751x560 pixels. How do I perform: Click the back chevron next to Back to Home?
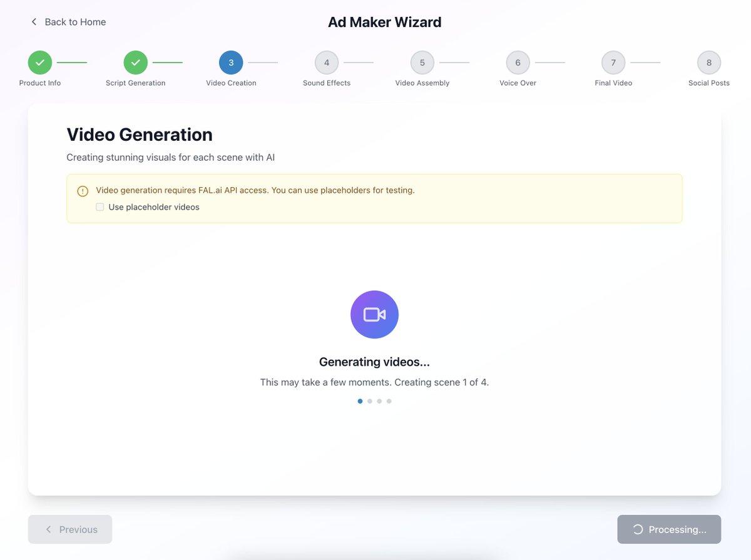click(34, 21)
